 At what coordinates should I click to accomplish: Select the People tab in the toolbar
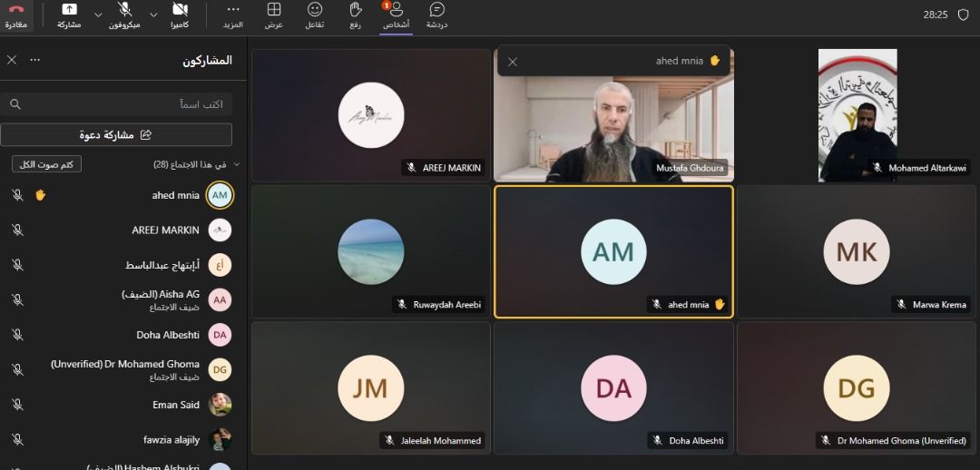(396, 15)
